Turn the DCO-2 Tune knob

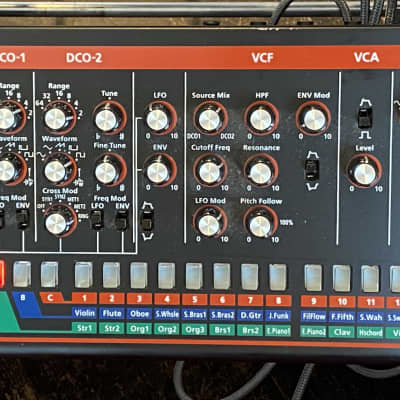[x=109, y=118]
